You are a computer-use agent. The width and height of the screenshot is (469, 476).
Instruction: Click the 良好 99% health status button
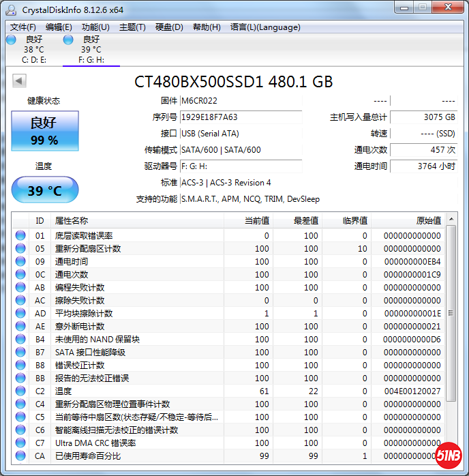(45, 131)
